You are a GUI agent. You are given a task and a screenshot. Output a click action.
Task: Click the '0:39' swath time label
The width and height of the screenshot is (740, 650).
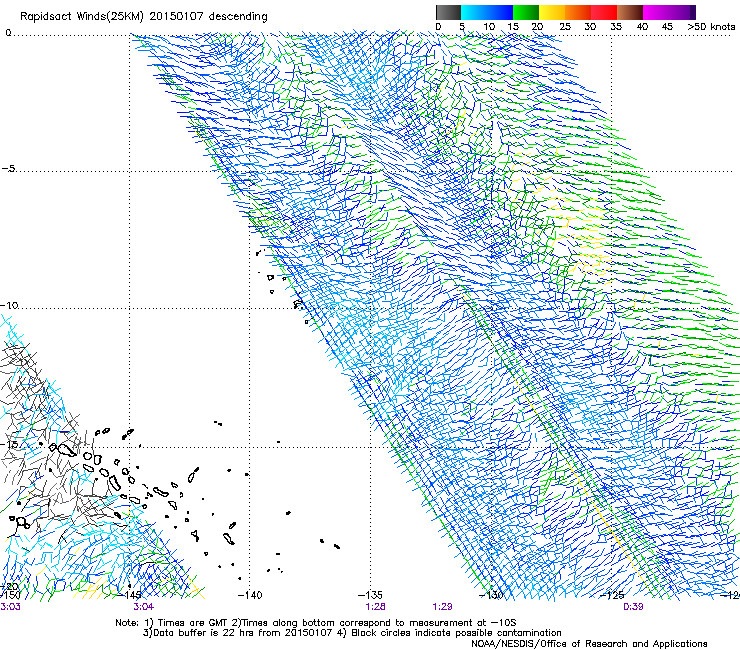pyautogui.click(x=633, y=607)
